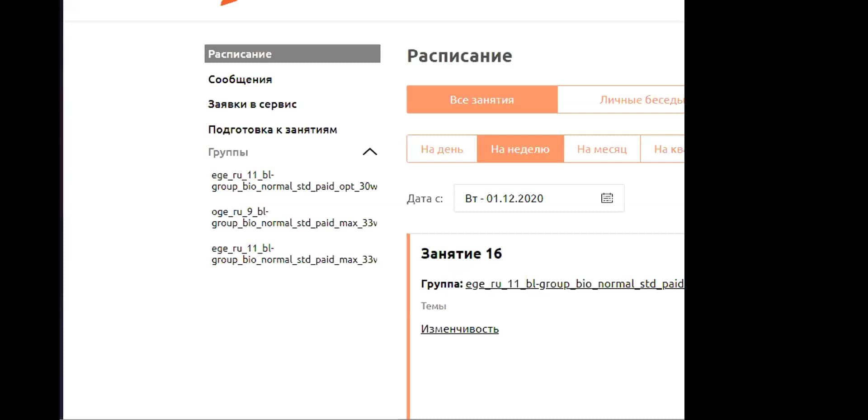The height and width of the screenshot is (420, 868).
Task: Select the Занятие 16 lesson card
Action: pos(462,253)
